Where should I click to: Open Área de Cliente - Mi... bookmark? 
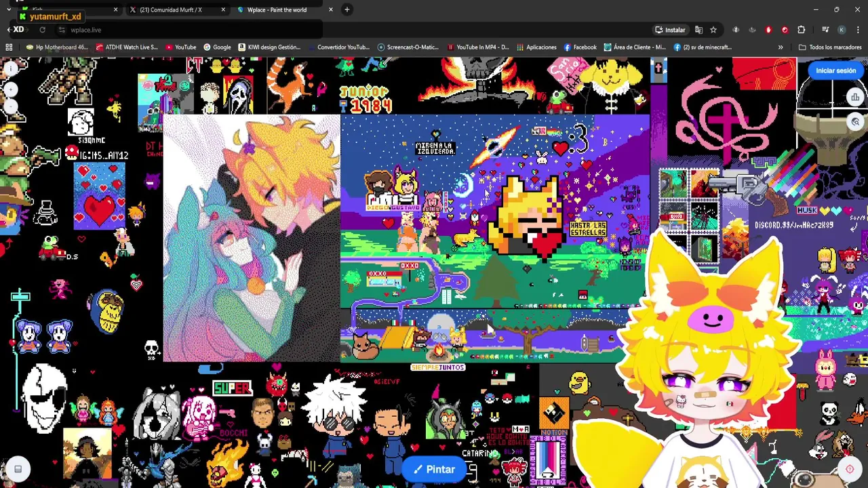tap(634, 47)
